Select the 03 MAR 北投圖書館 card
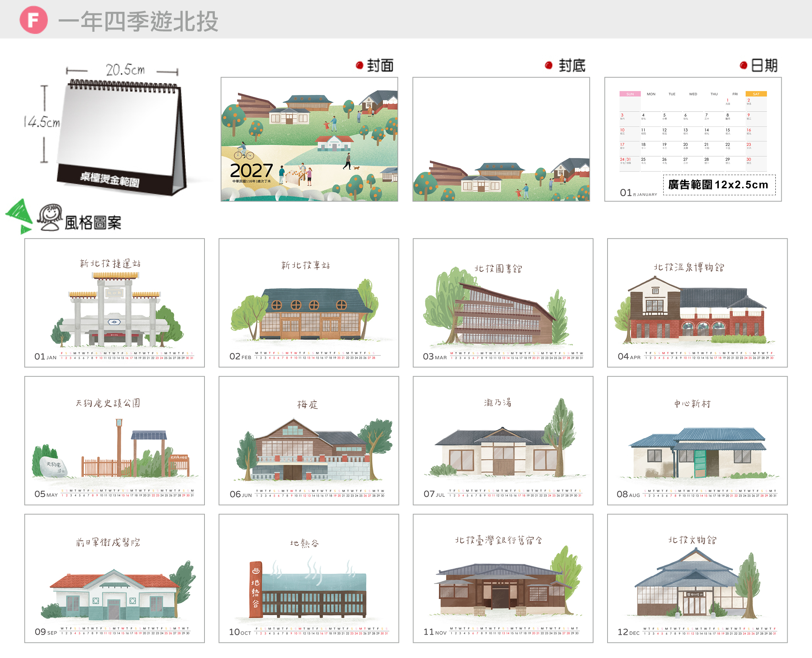Viewport: 812px width, 658px height. pyautogui.click(x=503, y=303)
